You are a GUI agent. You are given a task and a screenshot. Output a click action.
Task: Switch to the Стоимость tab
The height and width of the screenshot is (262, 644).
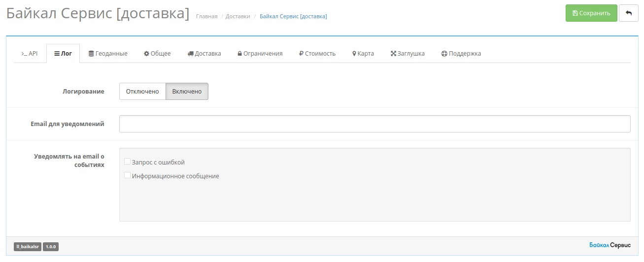tap(317, 54)
